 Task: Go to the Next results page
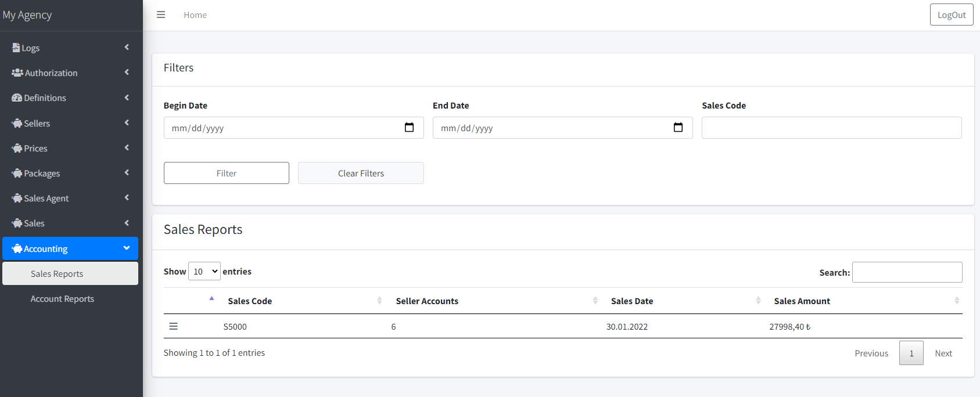click(x=943, y=353)
